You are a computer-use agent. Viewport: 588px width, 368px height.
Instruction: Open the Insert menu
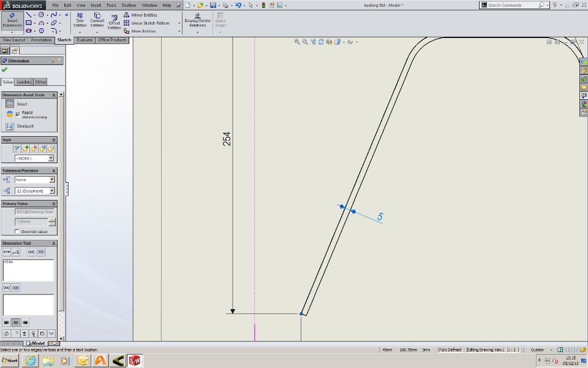pyautogui.click(x=96, y=6)
